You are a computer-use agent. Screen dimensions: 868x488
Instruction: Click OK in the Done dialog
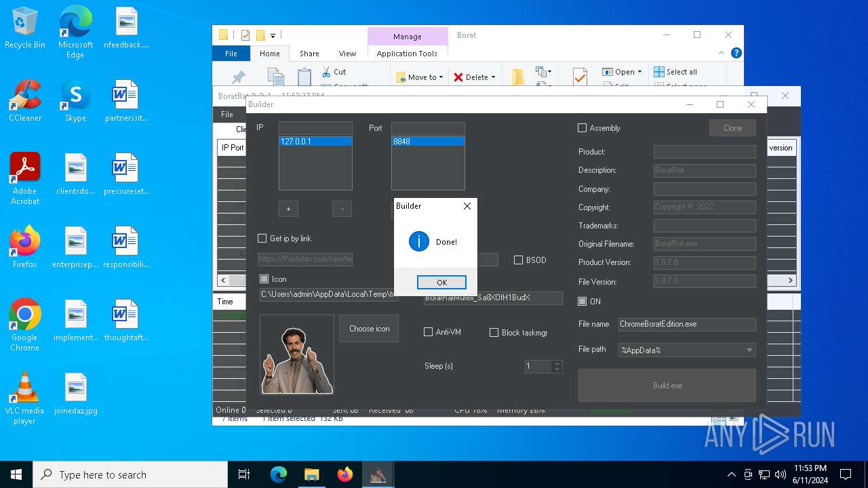(441, 283)
